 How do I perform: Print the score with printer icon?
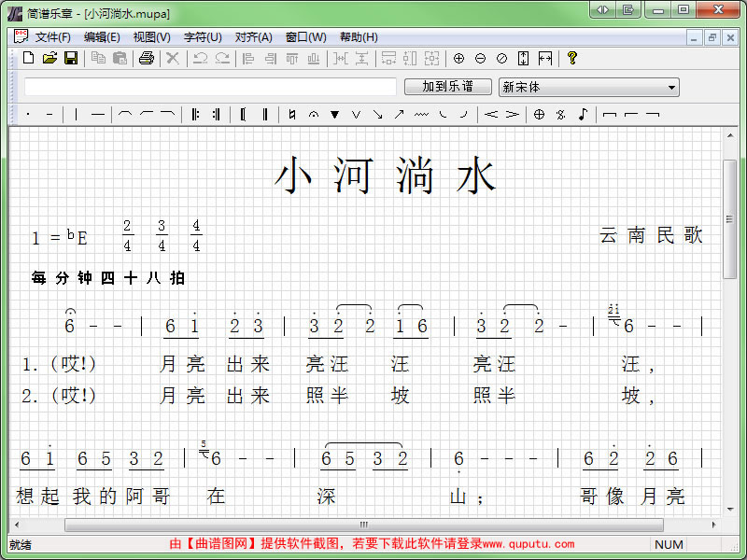(147, 58)
